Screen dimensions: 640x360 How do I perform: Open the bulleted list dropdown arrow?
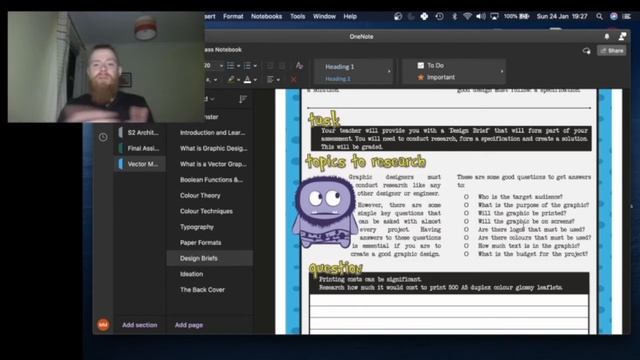point(238,66)
